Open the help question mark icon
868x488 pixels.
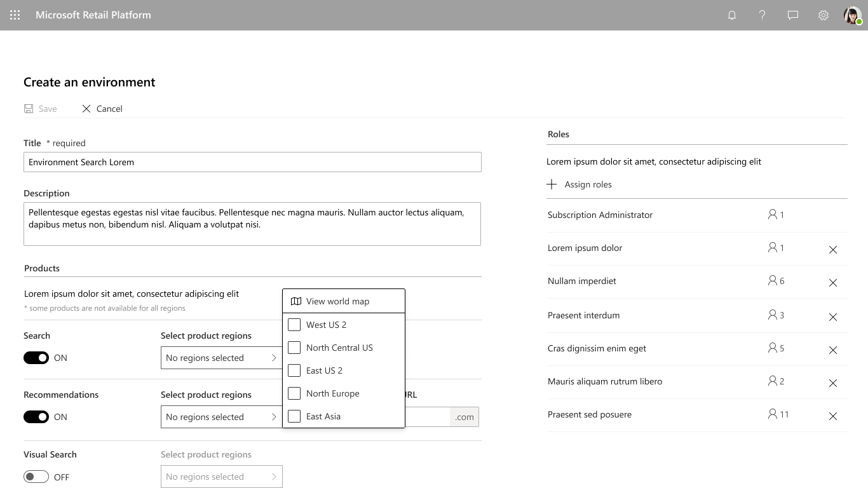pyautogui.click(x=763, y=15)
